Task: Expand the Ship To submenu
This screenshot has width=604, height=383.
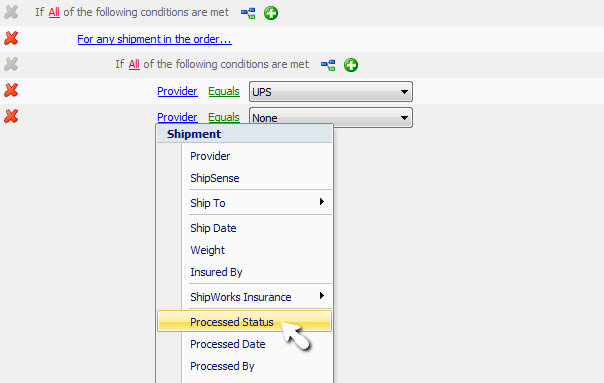Action: [x=245, y=203]
